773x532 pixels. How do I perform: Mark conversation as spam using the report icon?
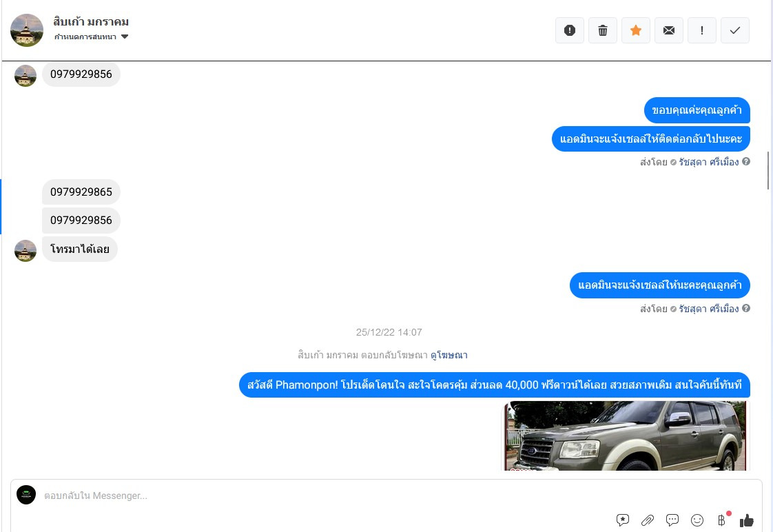click(569, 30)
